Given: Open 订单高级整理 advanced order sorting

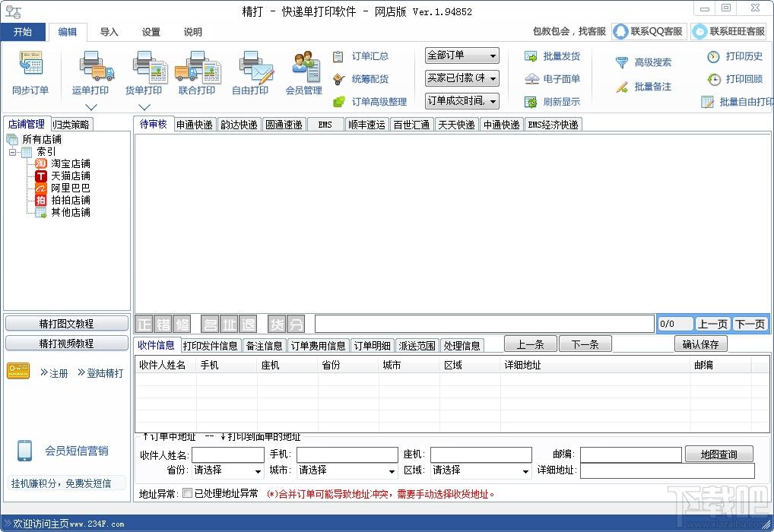Looking at the screenshot, I should pyautogui.click(x=370, y=102).
